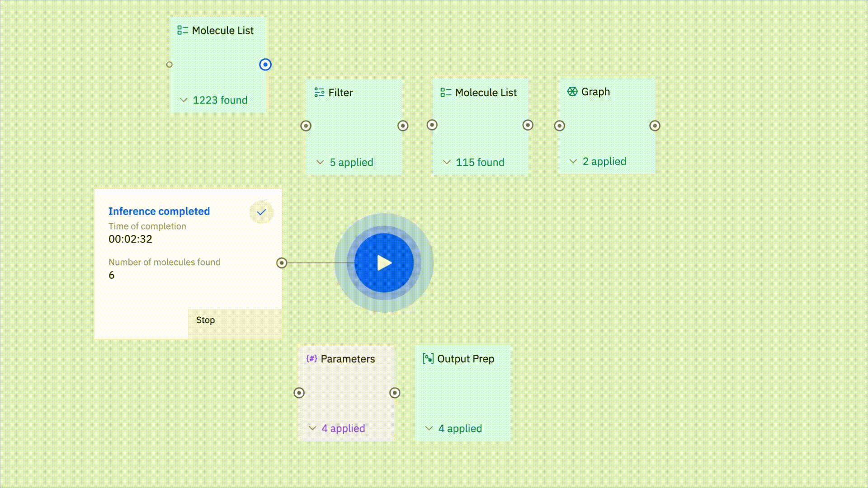Expand the 5 applied filter chevron
Screen dimensions: 868x488
320,162
